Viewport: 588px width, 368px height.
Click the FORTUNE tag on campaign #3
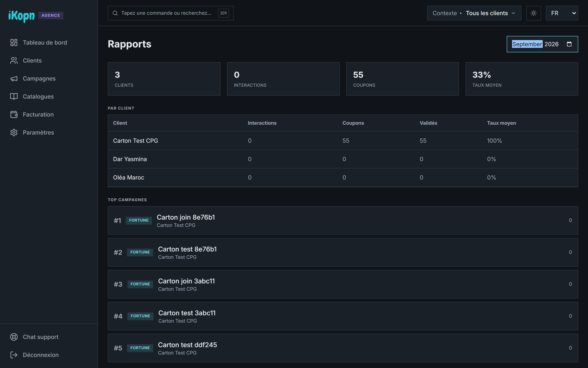coord(140,284)
